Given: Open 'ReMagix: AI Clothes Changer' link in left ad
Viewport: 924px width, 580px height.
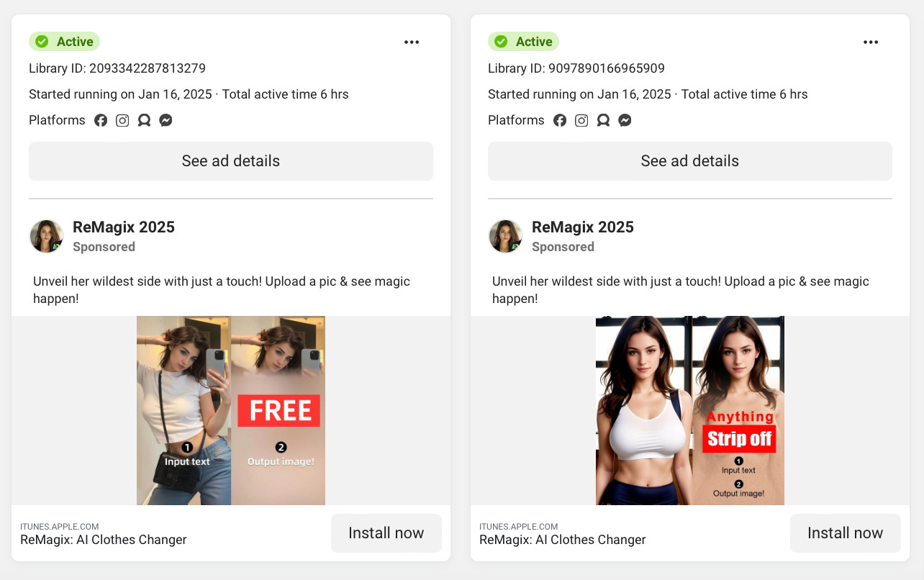Looking at the screenshot, I should point(104,540).
